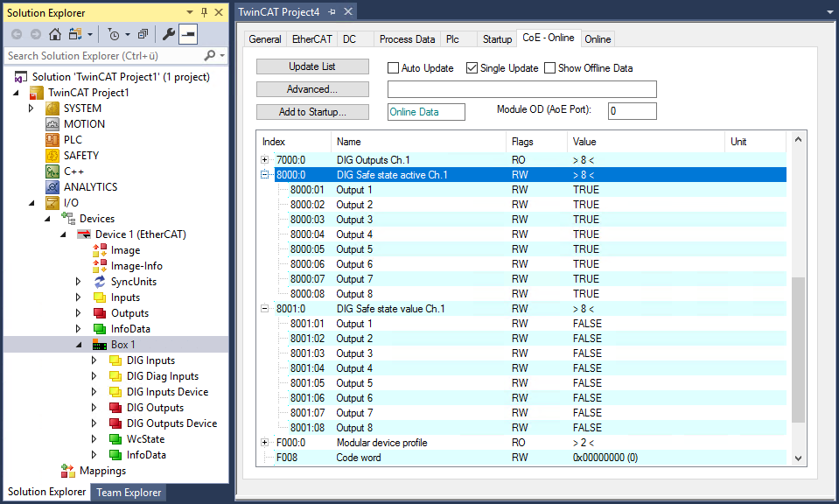Click the search magnifier icon
Image resolution: width=839 pixels, height=504 pixels.
pos(210,55)
